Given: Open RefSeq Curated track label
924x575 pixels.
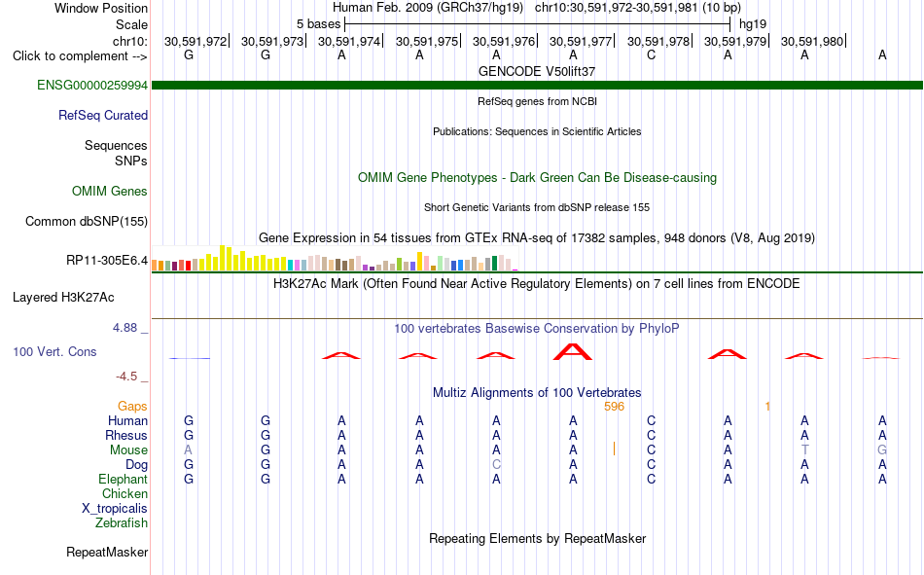Looking at the screenshot, I should tap(102, 115).
